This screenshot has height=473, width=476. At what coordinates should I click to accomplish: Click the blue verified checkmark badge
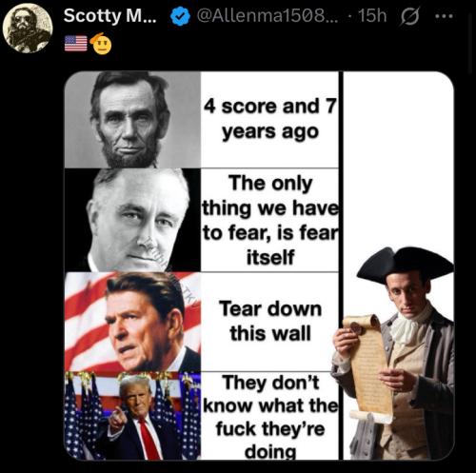click(x=180, y=16)
